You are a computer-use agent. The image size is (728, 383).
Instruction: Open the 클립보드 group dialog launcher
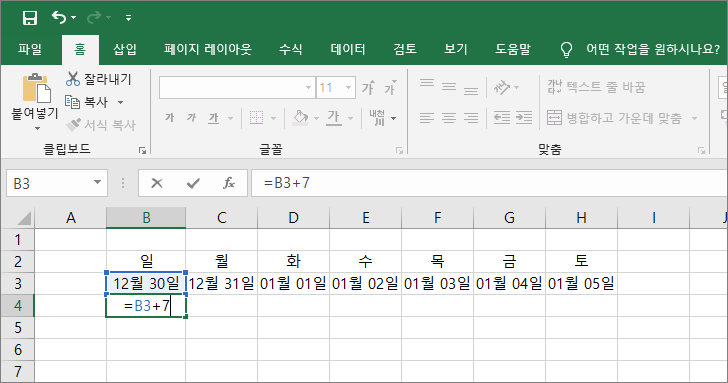pos(143,150)
